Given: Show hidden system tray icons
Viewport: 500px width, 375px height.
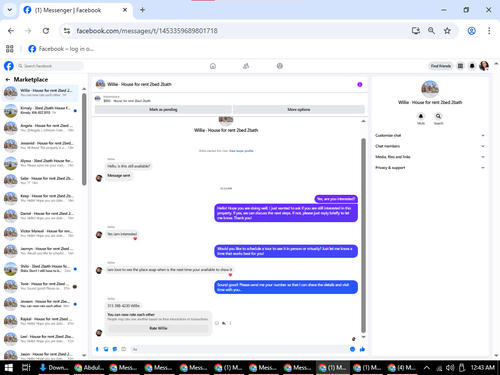Looking at the screenshot, I should coord(426,368).
